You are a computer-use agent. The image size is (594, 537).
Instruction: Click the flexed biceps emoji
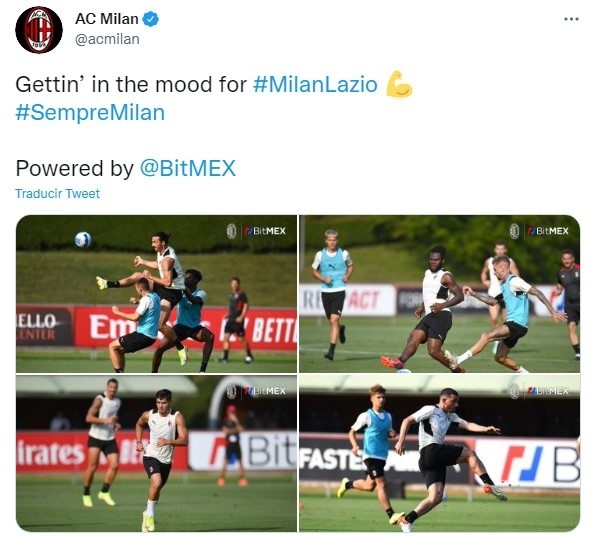pyautogui.click(x=399, y=84)
